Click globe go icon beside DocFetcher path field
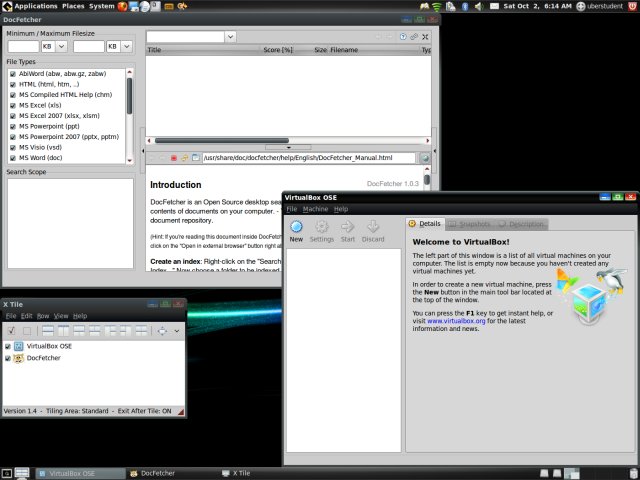The width and height of the screenshot is (640, 480). 424,158
